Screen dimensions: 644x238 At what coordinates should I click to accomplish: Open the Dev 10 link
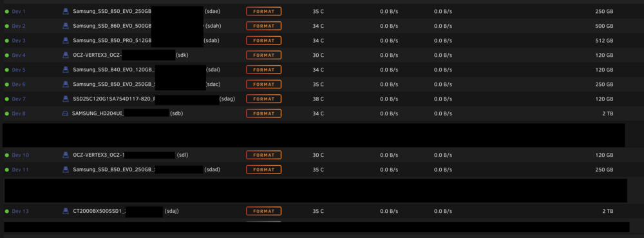tap(20, 155)
